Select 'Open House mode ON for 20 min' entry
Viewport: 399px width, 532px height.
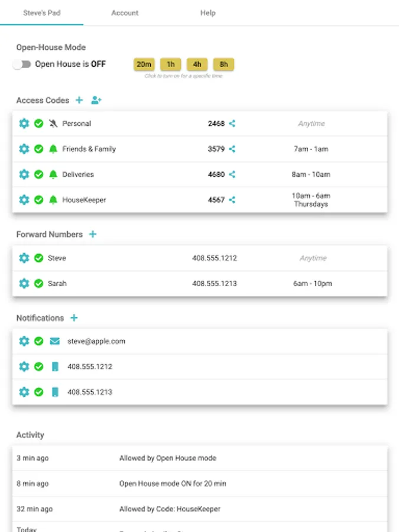click(x=173, y=484)
